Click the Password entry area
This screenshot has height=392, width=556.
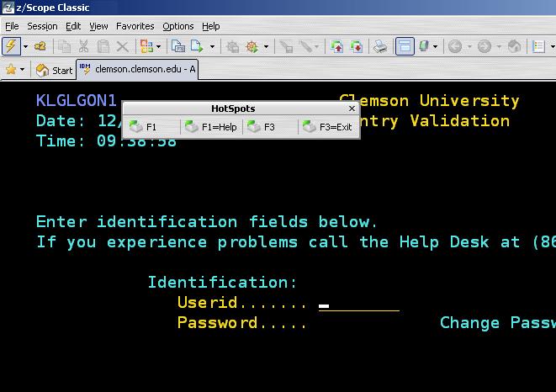[x=359, y=324]
